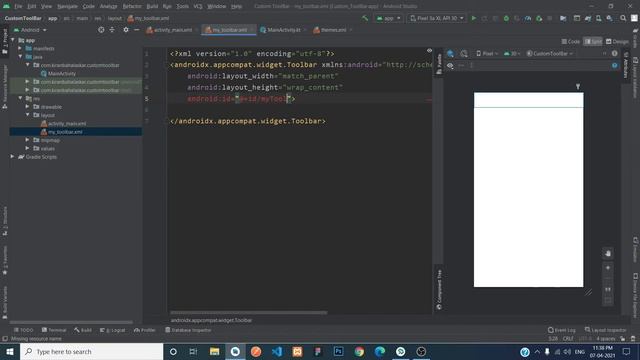
Task: Open the Database Inspector tool window
Action: (189, 330)
